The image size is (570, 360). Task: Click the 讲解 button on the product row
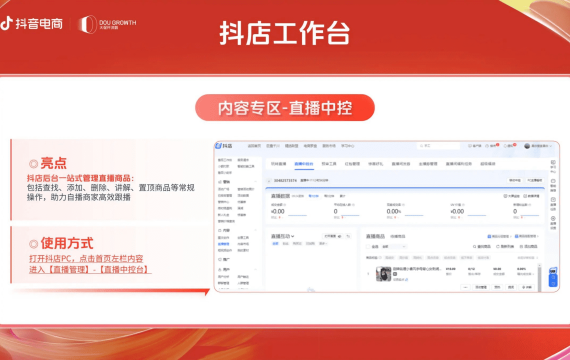[527, 287]
